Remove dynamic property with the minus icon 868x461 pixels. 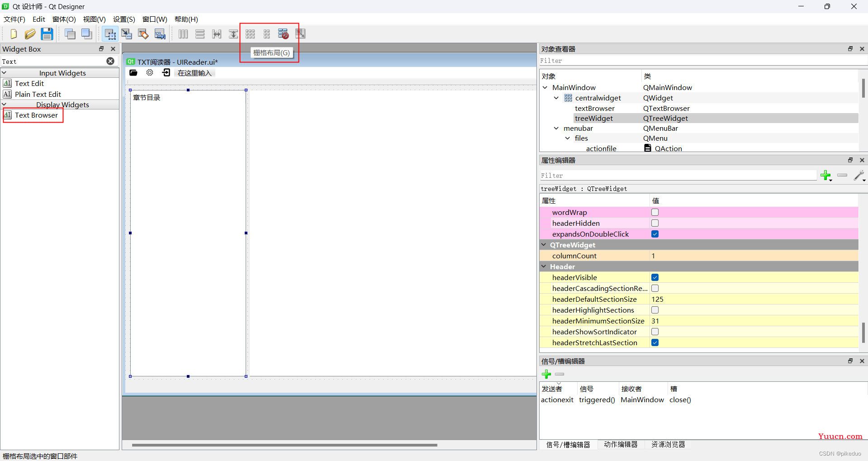[842, 175]
